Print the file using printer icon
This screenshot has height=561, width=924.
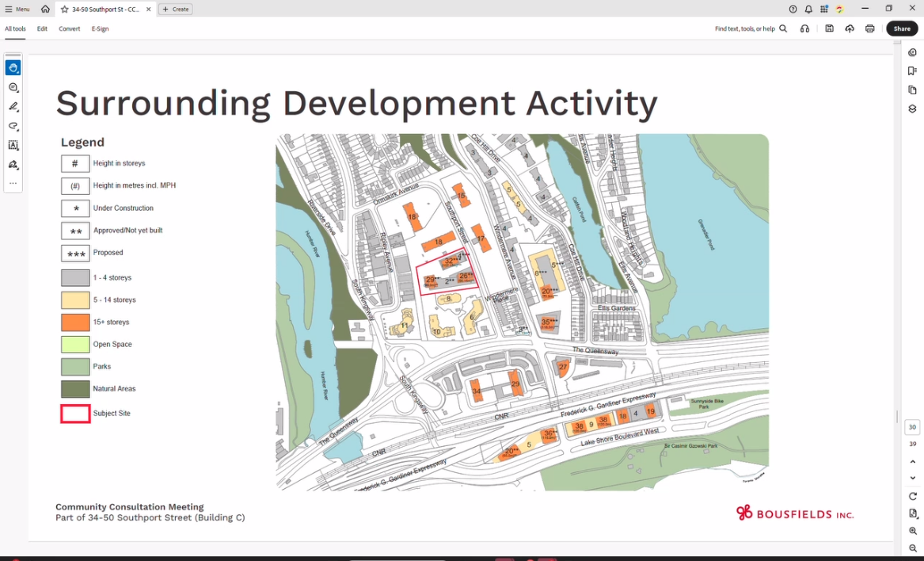pos(869,29)
